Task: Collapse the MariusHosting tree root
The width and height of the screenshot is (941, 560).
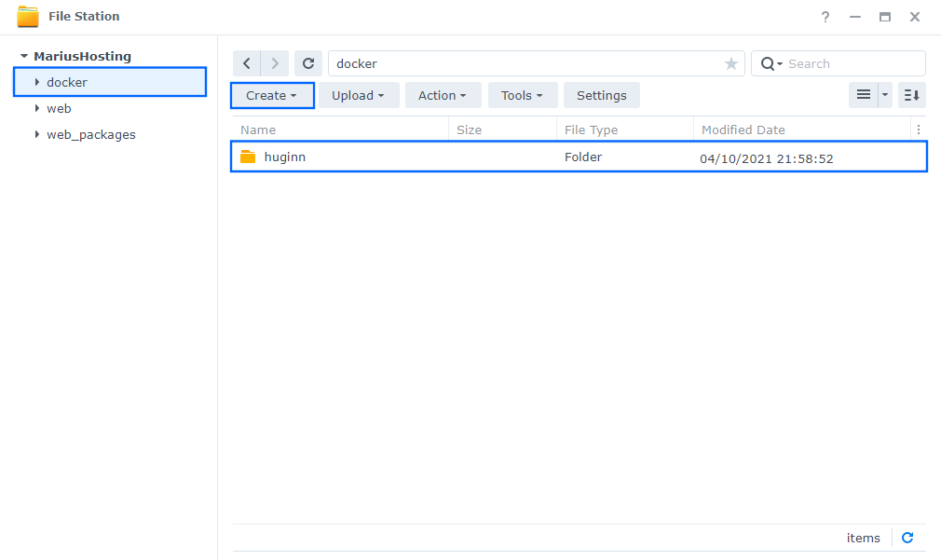Action: point(24,57)
